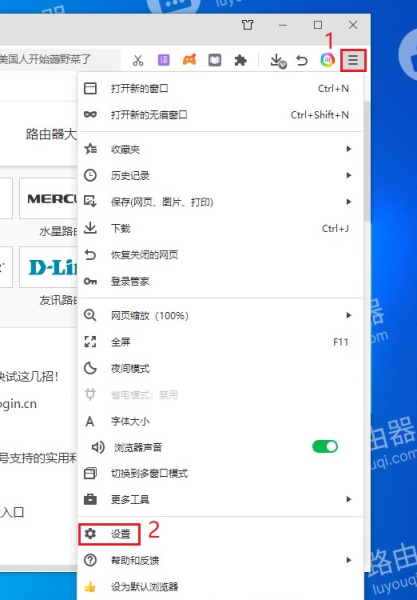Screen dimensions: 417x600
Task: Open the purple translate extension icon
Action: tap(163, 60)
